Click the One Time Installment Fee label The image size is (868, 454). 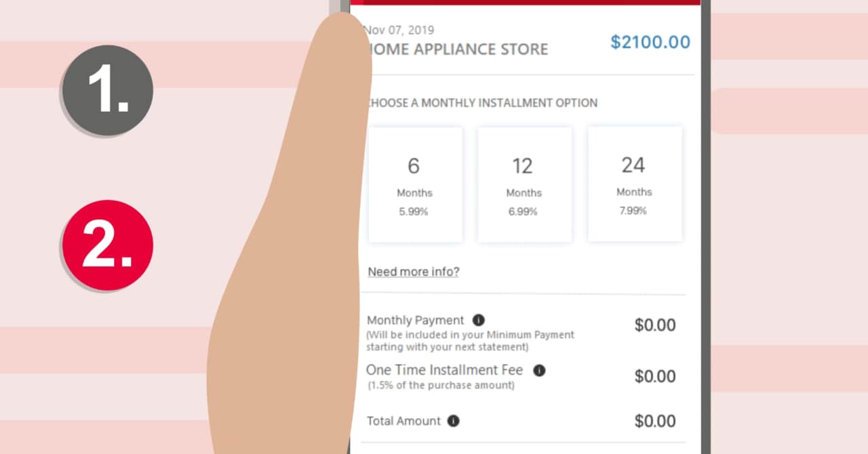point(445,370)
